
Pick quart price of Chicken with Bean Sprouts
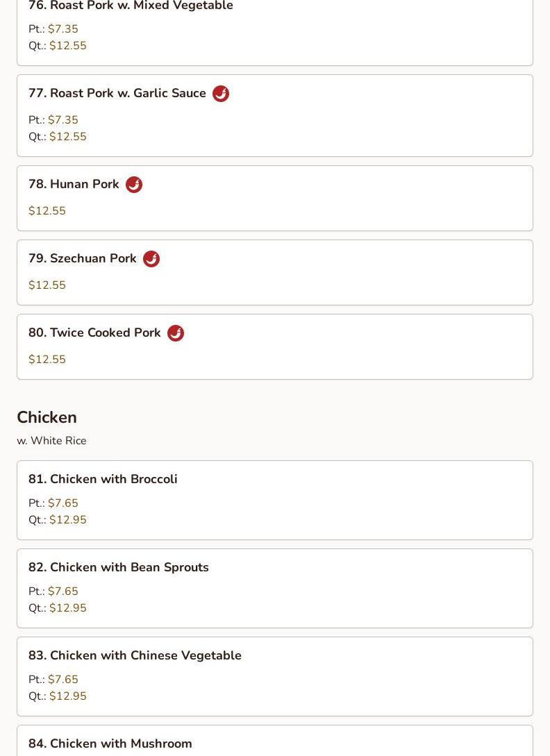pyautogui.click(x=68, y=608)
